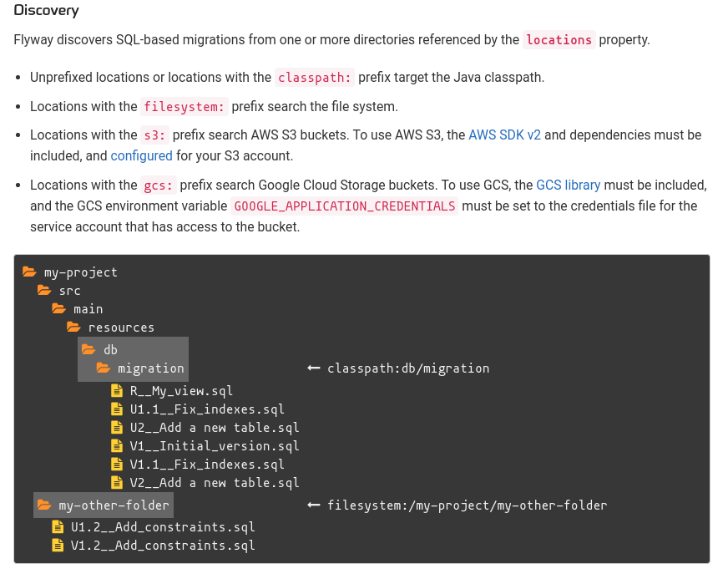Click the file icon for V1.2__Add_constraints.sql
728x574 pixels.
click(58, 545)
